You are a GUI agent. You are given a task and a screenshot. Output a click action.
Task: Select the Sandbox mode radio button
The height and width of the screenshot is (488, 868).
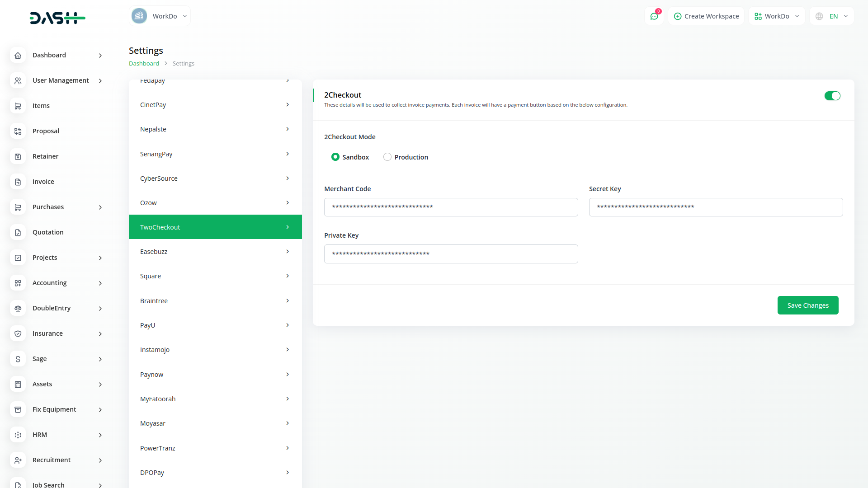(335, 157)
